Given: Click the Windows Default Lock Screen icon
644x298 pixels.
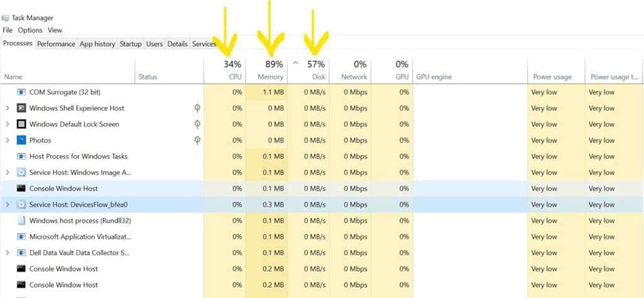Looking at the screenshot, I should tap(21, 124).
